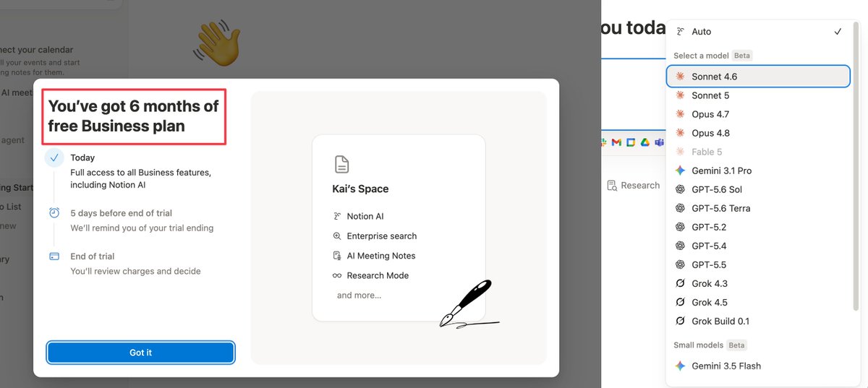
Task: Select Auto in the model list
Action: tap(757, 32)
